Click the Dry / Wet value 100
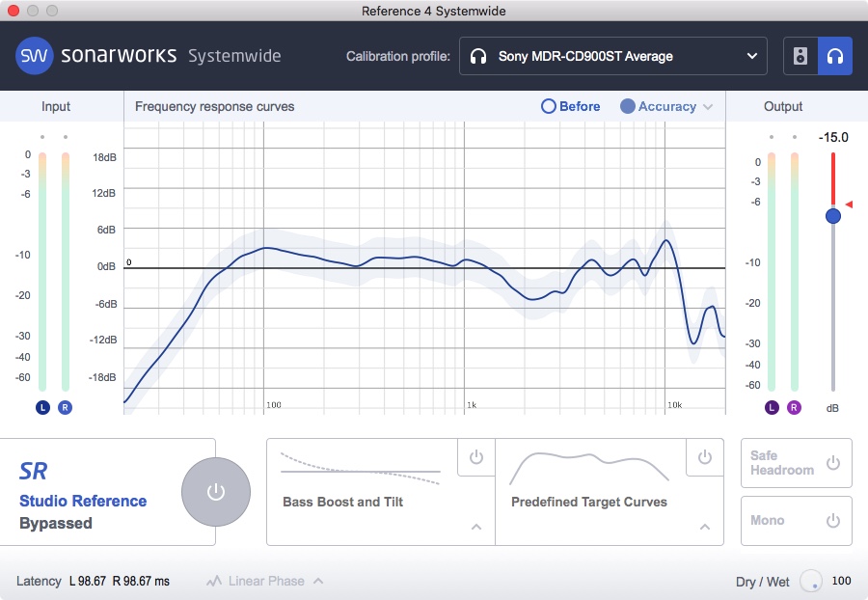The width and height of the screenshot is (868, 600). click(841, 581)
